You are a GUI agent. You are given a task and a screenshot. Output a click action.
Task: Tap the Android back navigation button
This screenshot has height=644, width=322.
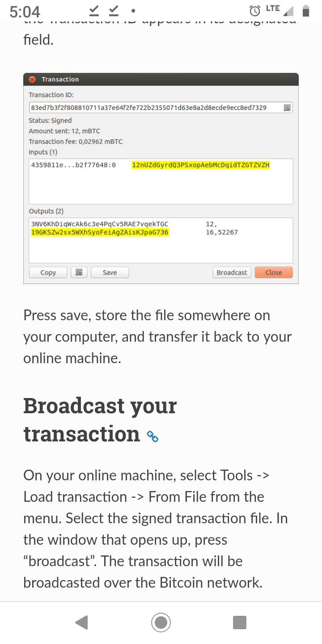(x=81, y=623)
